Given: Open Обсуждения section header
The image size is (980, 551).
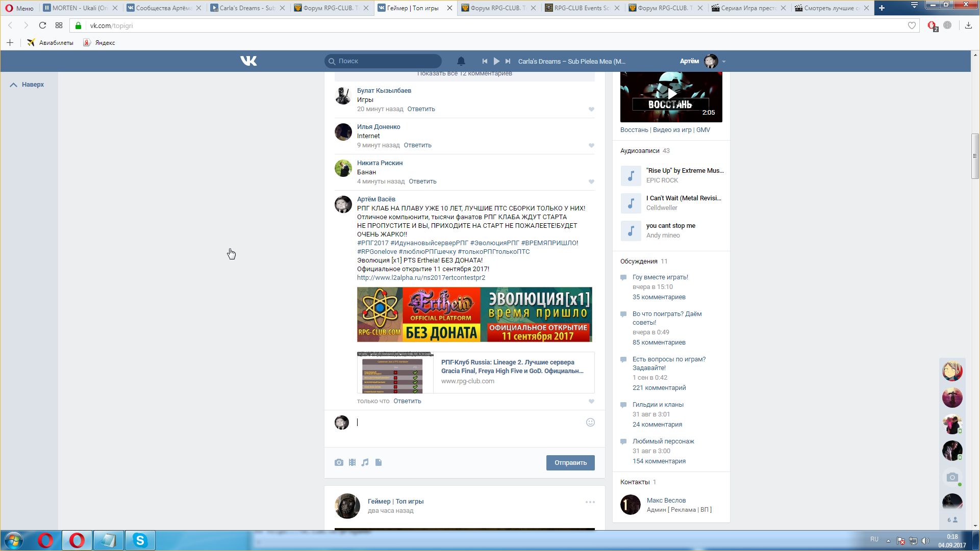Looking at the screenshot, I should pos(639,261).
